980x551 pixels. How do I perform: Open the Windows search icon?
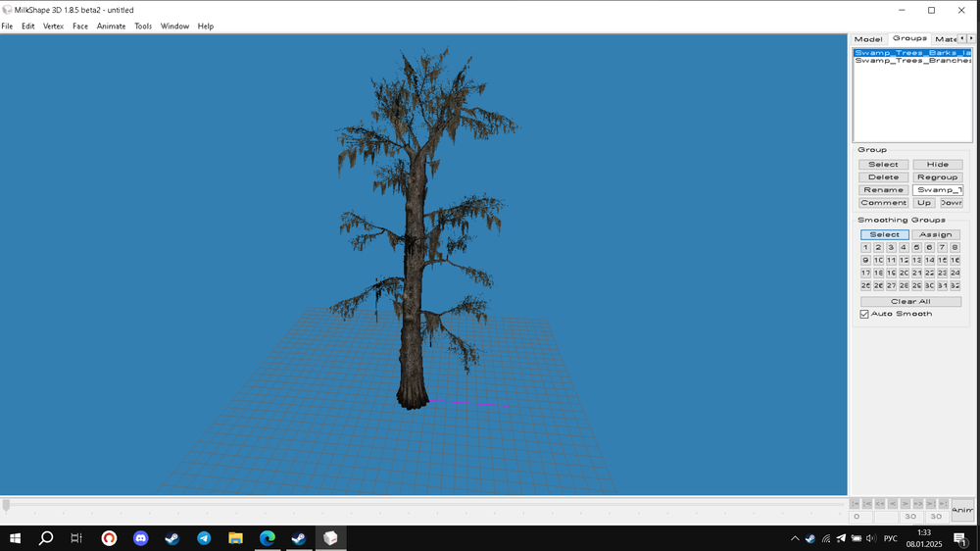(x=45, y=538)
